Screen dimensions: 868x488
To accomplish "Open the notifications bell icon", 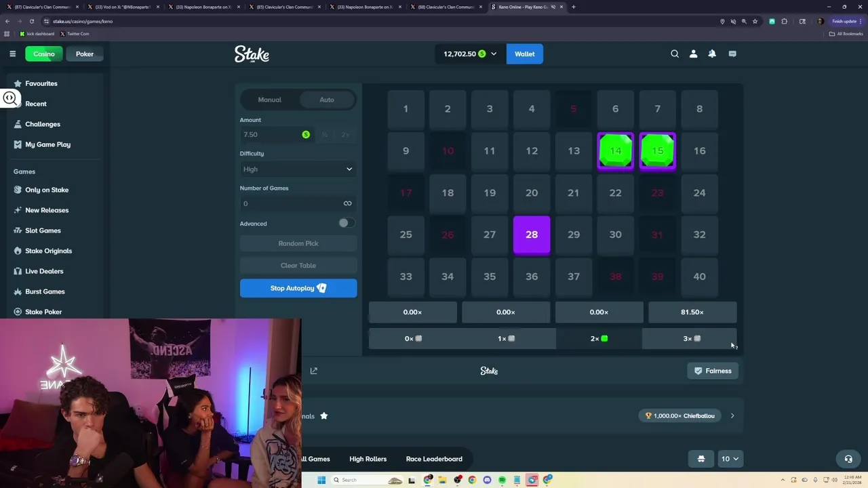I will (x=712, y=54).
